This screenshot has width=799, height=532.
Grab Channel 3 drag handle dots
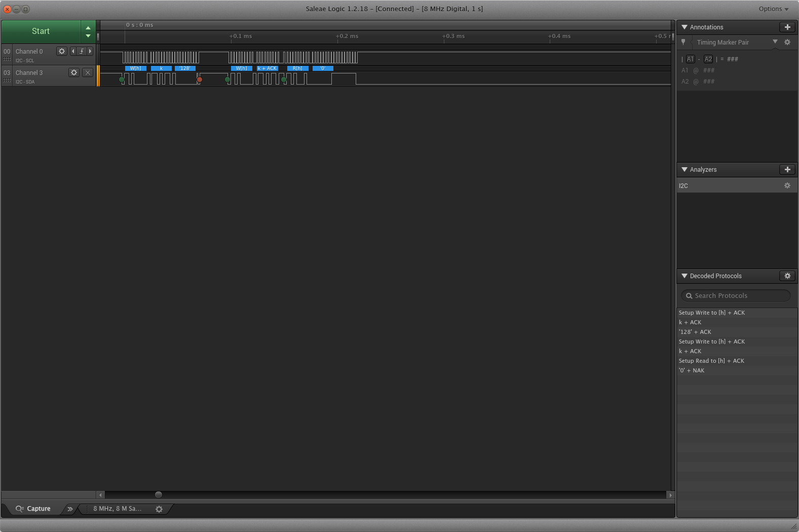pyautogui.click(x=7, y=81)
